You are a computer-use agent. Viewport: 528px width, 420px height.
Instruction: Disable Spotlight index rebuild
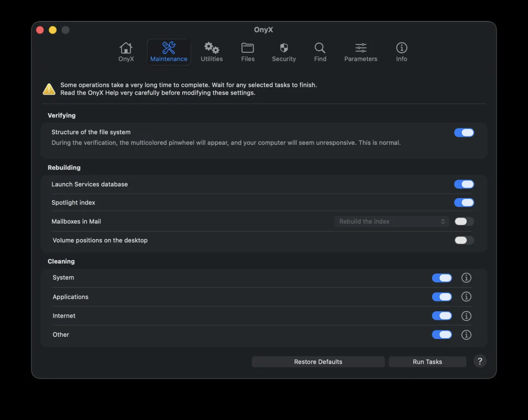click(x=464, y=203)
